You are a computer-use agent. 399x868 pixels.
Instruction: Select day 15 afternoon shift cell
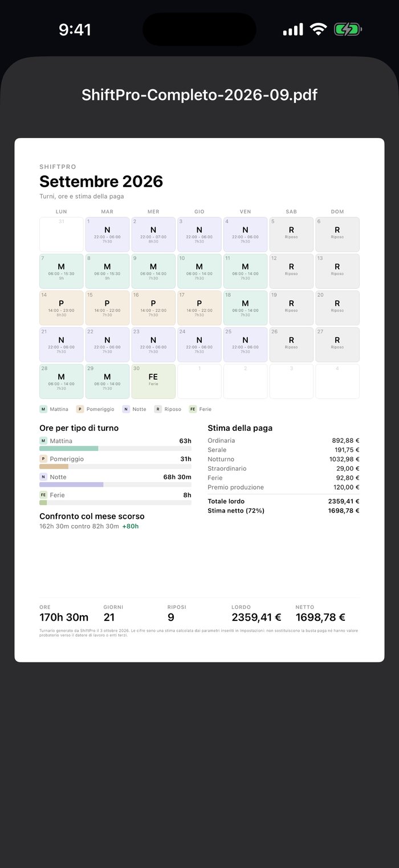107,308
